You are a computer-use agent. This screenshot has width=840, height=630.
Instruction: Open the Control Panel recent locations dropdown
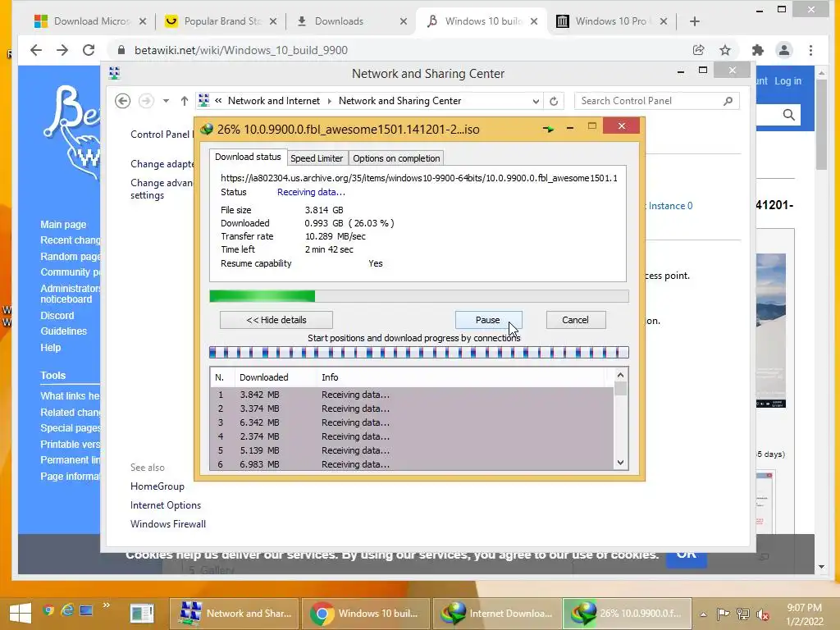pyautogui.click(x=166, y=101)
